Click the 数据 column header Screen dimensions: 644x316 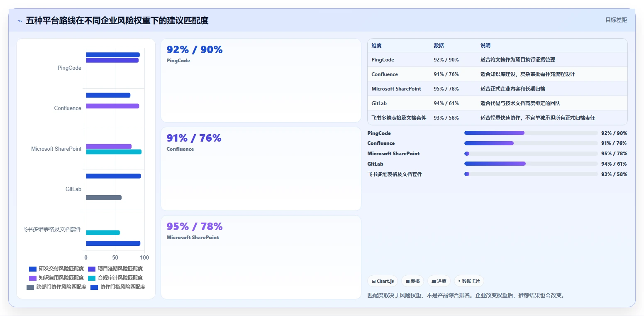point(439,46)
